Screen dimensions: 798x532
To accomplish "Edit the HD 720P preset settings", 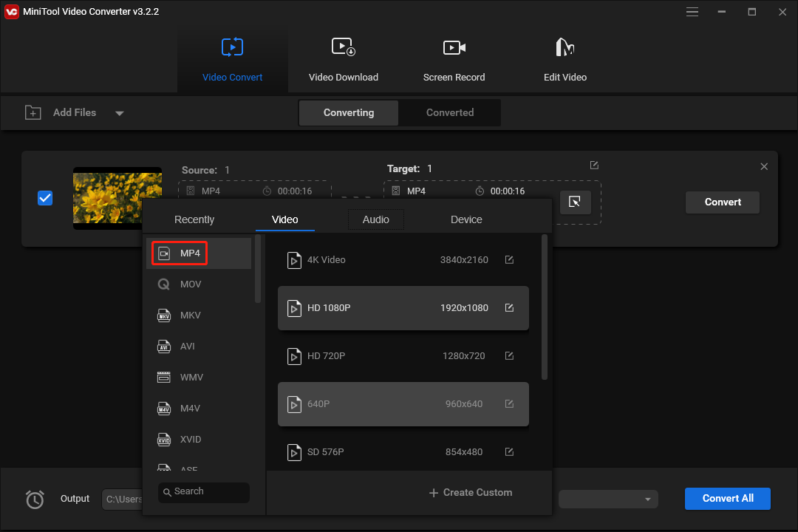I will [x=509, y=355].
